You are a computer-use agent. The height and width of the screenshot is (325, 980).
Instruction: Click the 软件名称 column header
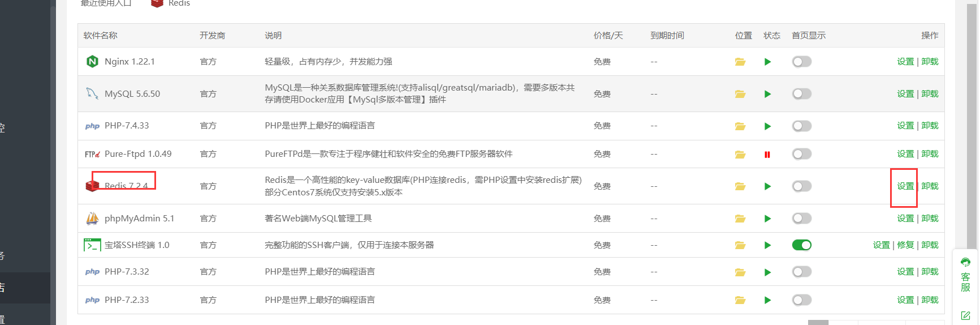[x=101, y=36]
